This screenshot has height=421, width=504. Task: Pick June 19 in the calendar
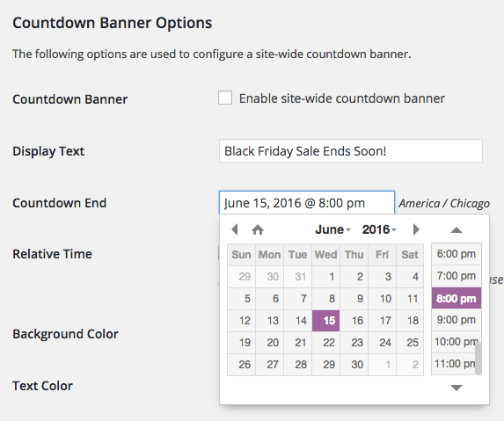click(241, 343)
